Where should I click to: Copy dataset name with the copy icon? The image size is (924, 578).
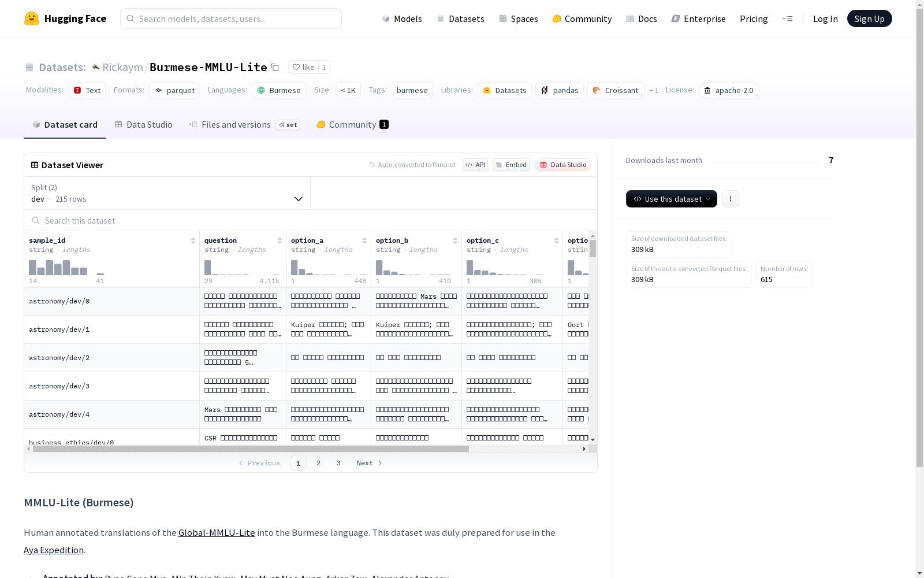[x=275, y=67]
